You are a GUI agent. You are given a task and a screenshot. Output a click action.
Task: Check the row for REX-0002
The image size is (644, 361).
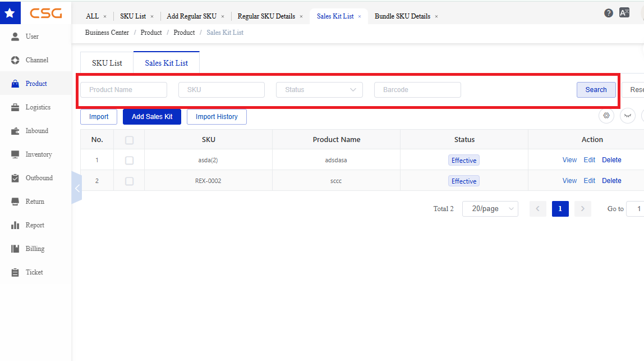point(130,181)
